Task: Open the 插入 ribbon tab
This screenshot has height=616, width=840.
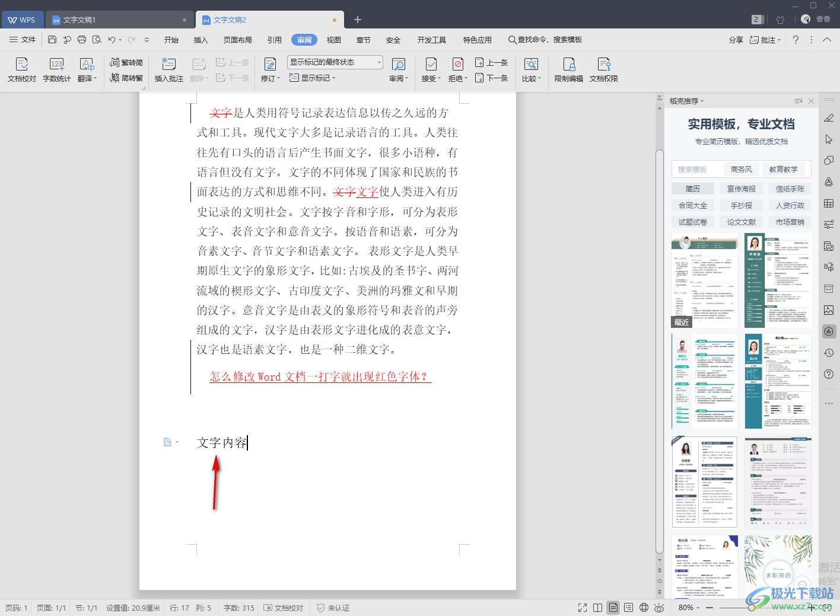Action: [x=201, y=40]
